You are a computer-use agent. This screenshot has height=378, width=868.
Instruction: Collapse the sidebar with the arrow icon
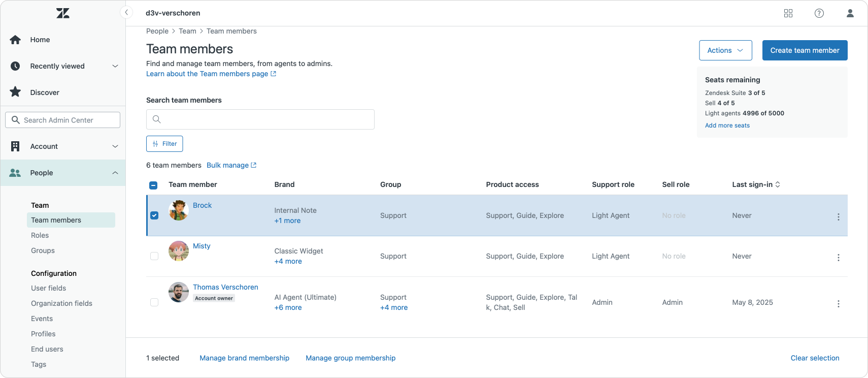126,13
